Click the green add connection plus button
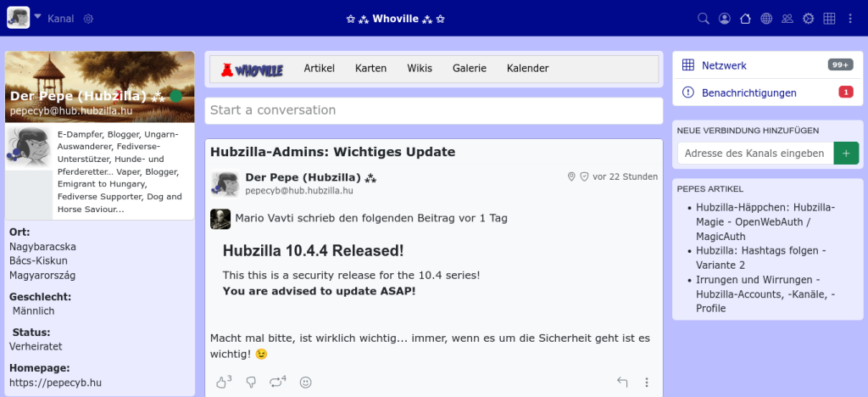Viewport: 868px width, 397px height. pyautogui.click(x=846, y=154)
